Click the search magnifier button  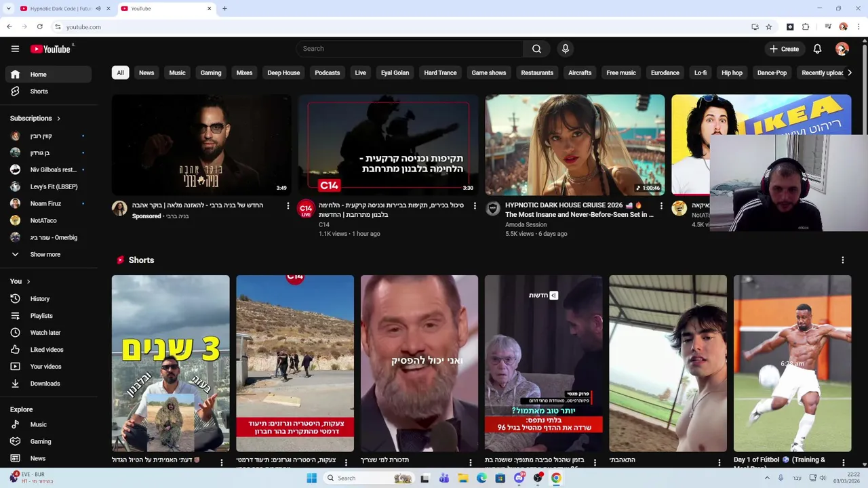[536, 49]
